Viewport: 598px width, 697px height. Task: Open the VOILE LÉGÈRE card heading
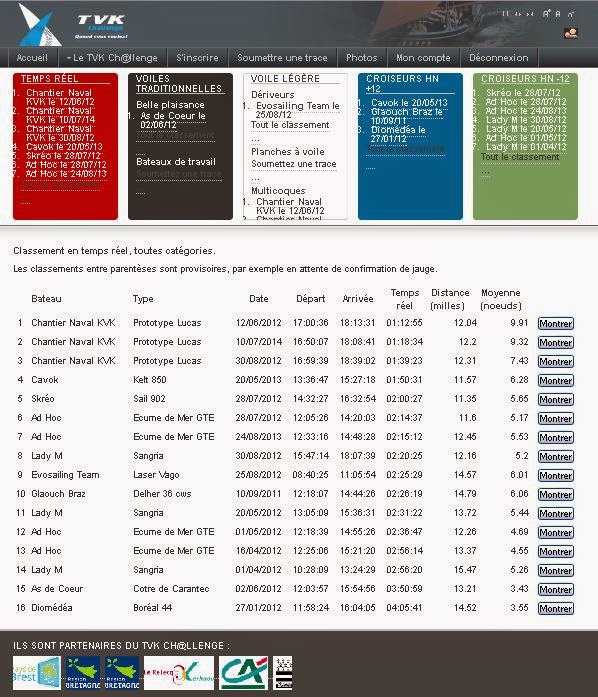[x=285, y=79]
